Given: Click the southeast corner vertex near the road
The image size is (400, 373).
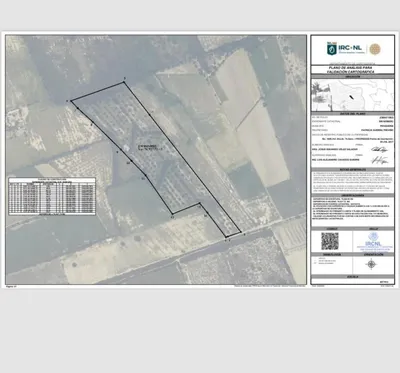Looking at the screenshot, I should (241, 232).
